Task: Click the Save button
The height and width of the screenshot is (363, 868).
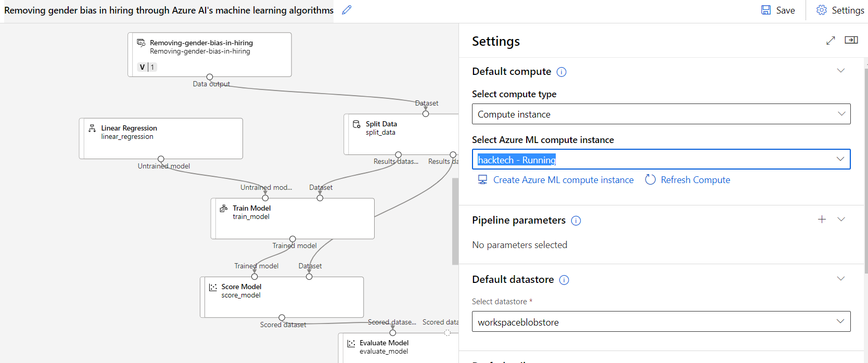Action: tap(778, 10)
